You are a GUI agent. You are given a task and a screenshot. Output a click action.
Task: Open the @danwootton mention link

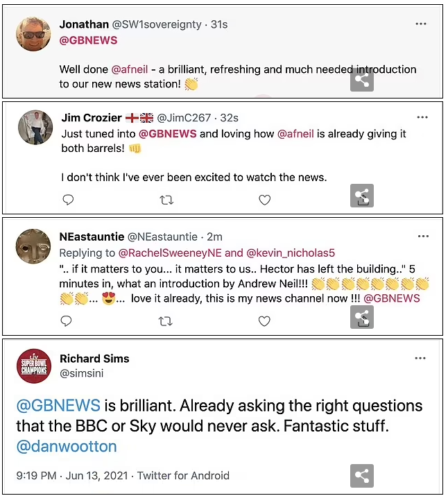[x=67, y=446]
